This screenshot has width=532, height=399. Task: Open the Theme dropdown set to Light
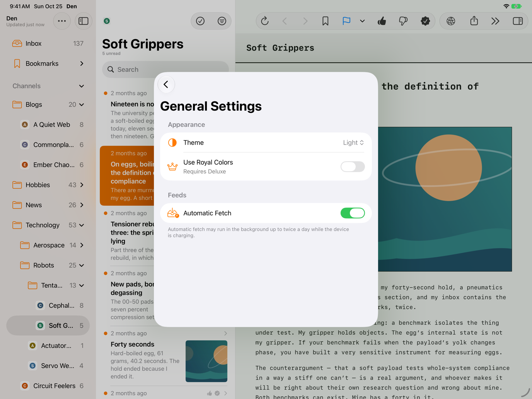(353, 143)
